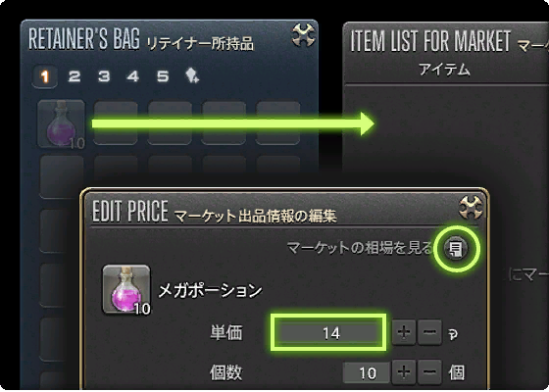
Task: Open the crystals tab icon in bag
Action: (192, 75)
